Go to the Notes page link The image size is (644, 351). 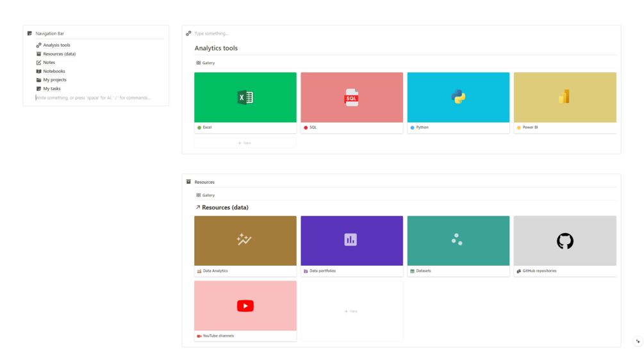click(49, 62)
